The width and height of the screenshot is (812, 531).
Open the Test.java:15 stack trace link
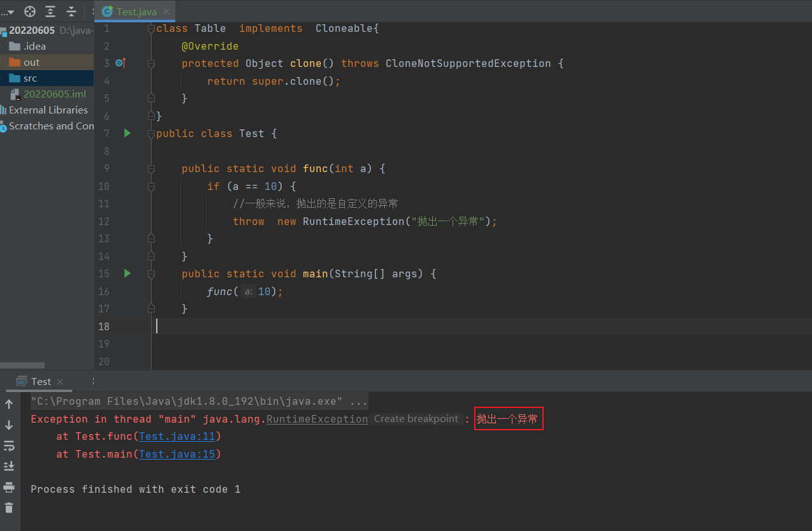(x=177, y=454)
